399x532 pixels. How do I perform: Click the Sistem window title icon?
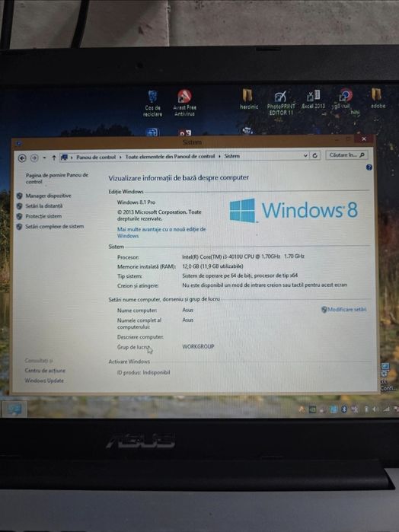pos(19,144)
